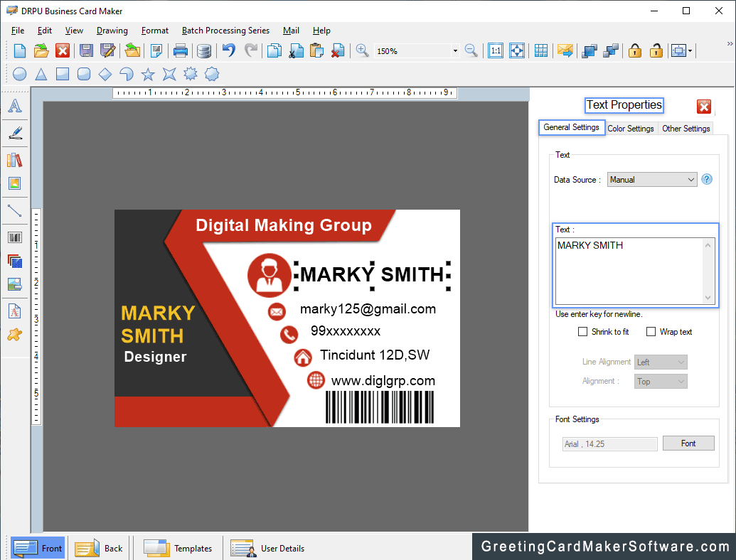Switch to the General Settings tab
Image resolution: width=736 pixels, height=560 pixels.
(x=571, y=127)
